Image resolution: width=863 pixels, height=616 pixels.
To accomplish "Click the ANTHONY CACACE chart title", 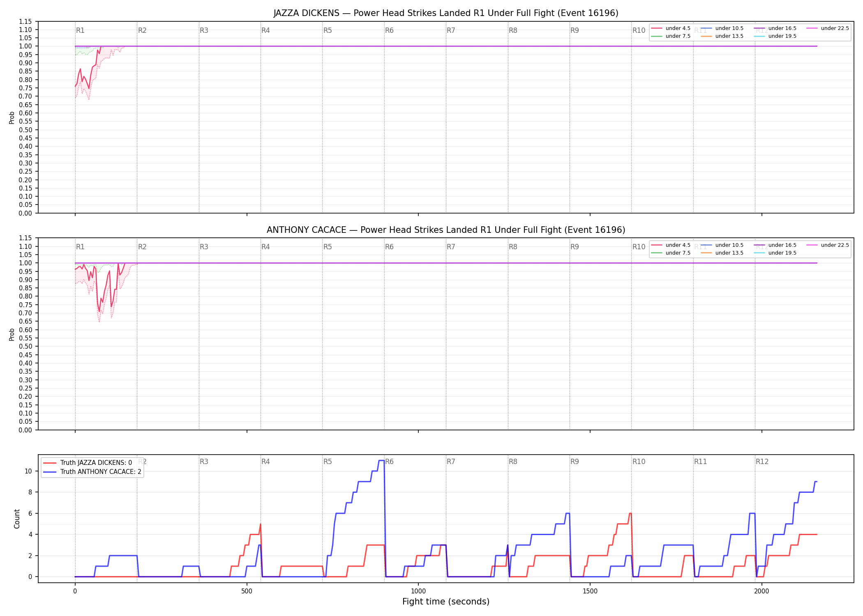I will (x=446, y=230).
